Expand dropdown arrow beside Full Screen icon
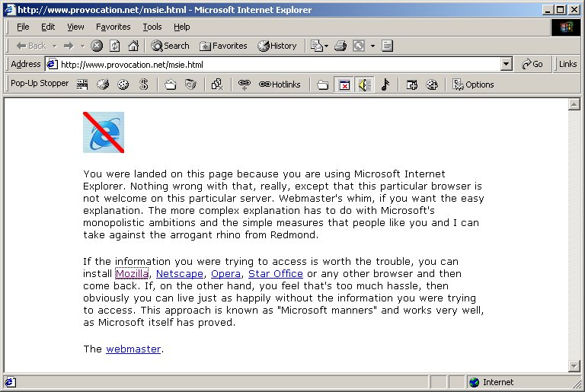 click(372, 46)
